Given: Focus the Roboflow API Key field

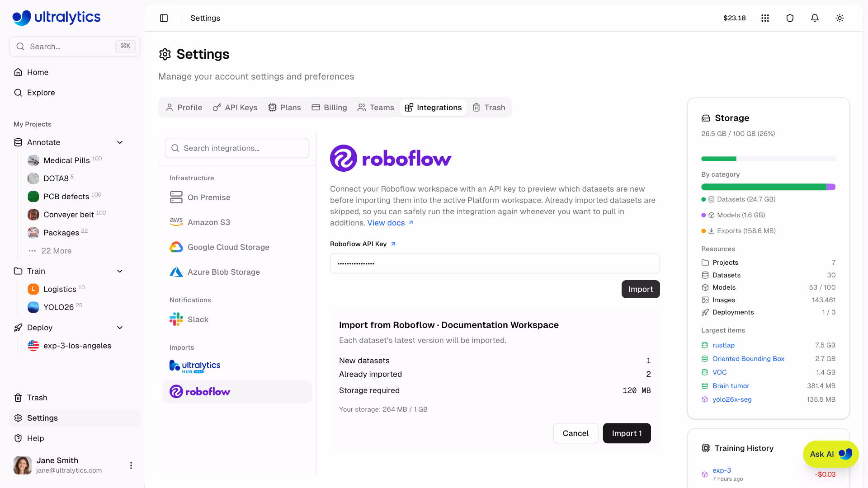Looking at the screenshot, I should click(495, 263).
